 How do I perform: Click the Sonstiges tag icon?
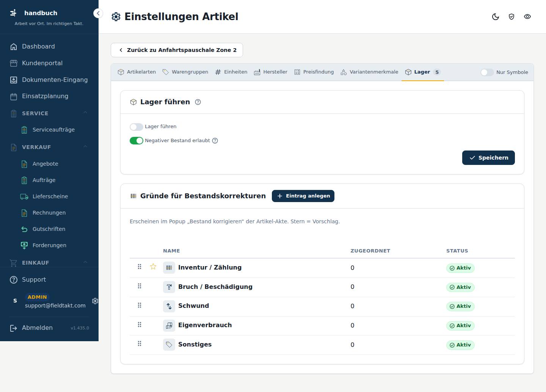(x=169, y=345)
